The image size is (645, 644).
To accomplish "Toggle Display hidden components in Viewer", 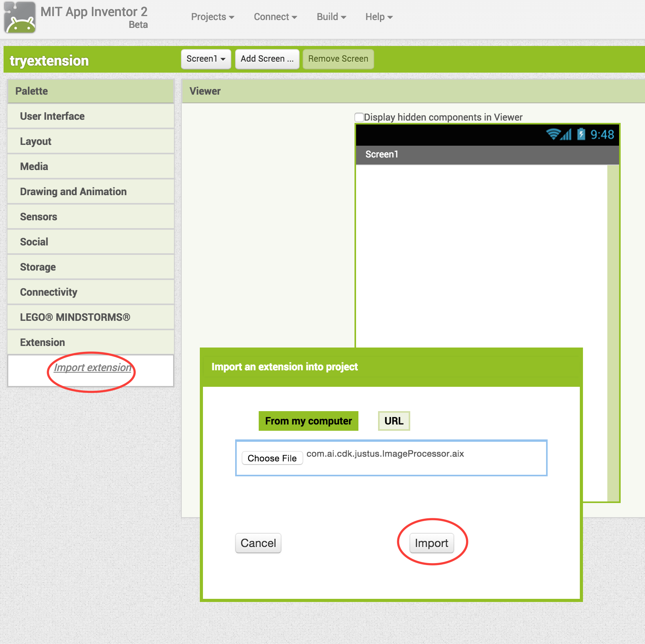I will (x=359, y=117).
